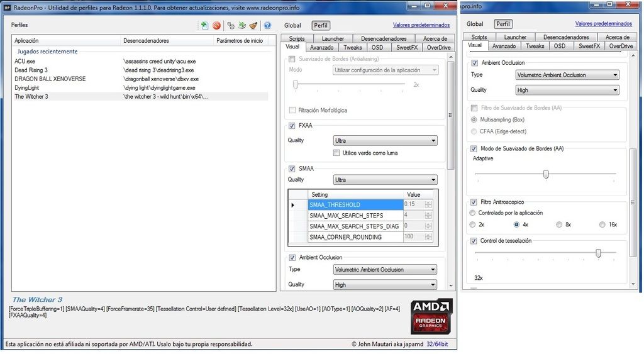Screen dimensions: 644x354
Task: Click the RadeonPro title bar app icon
Action: [x=8, y=8]
